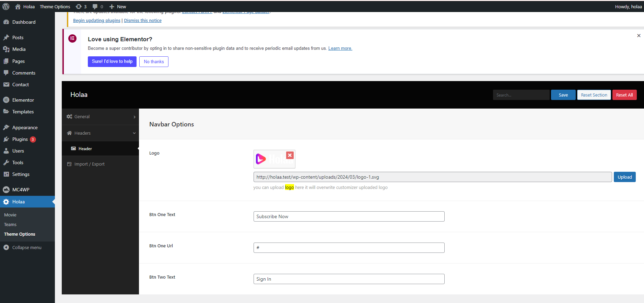
Task: Click the Reset Section button
Action: (594, 95)
